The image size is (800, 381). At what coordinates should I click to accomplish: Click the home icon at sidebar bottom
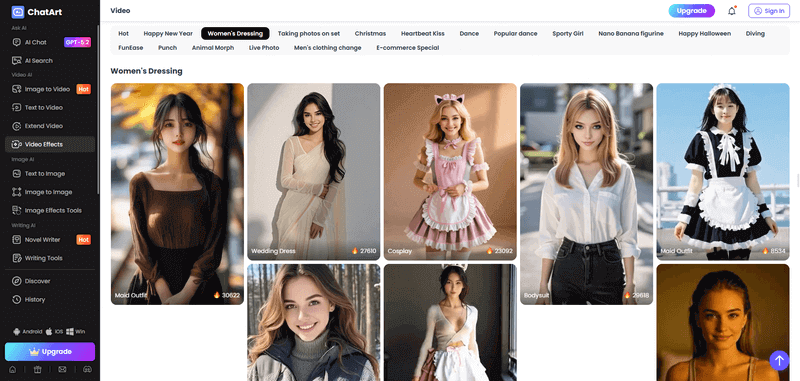(x=12, y=369)
